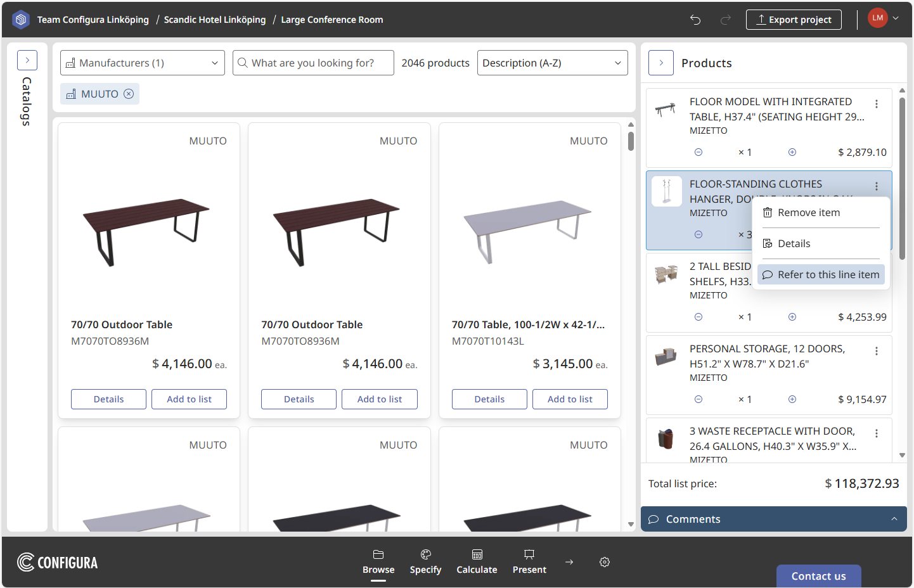
Task: Click Large Conference Room breadcrumb
Action: [332, 20]
